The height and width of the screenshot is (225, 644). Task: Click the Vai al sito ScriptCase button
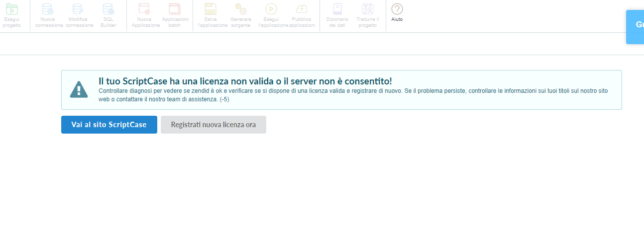[x=109, y=125]
